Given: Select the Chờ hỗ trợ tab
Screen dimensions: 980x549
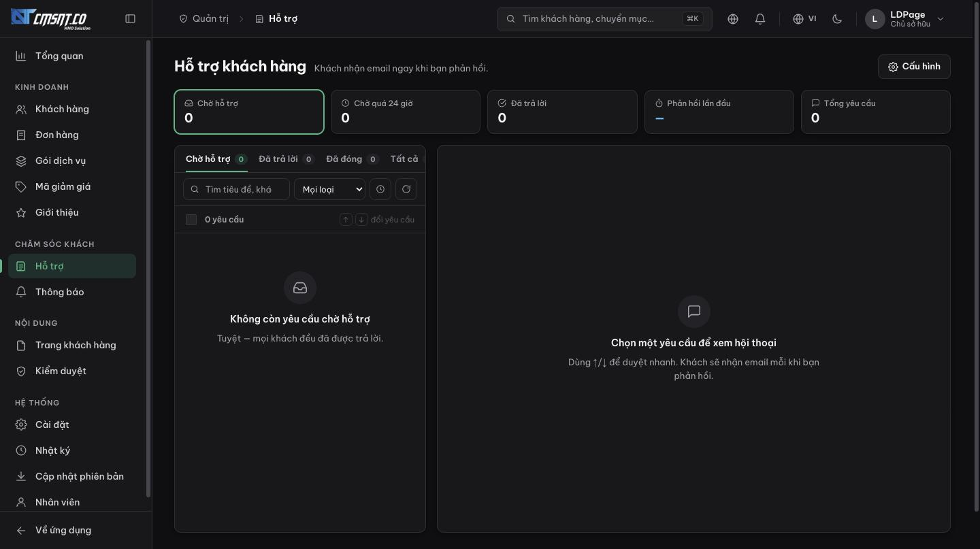Looking at the screenshot, I should click(216, 159).
